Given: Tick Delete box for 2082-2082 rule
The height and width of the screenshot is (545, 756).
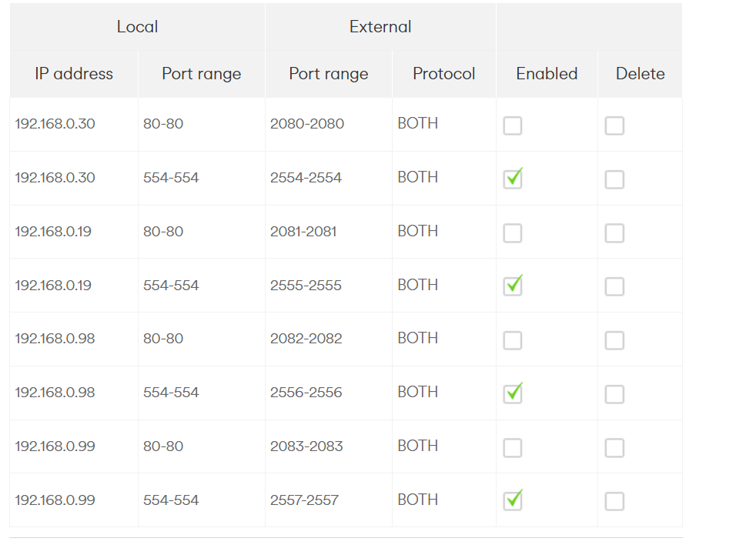Looking at the screenshot, I should [x=614, y=340].
